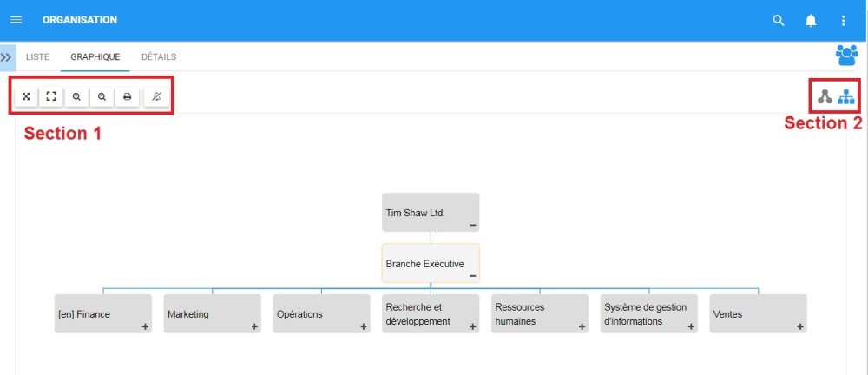The image size is (868, 375).
Task: Switch to the DÉTAILS tab
Action: (x=159, y=57)
